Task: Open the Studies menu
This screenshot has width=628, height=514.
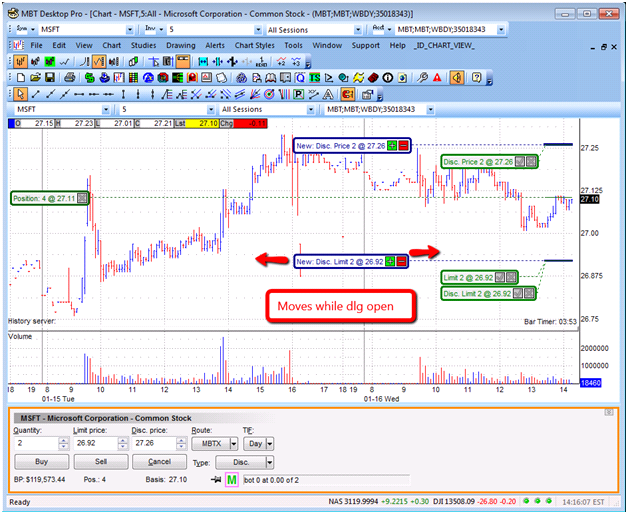Action: [x=143, y=46]
